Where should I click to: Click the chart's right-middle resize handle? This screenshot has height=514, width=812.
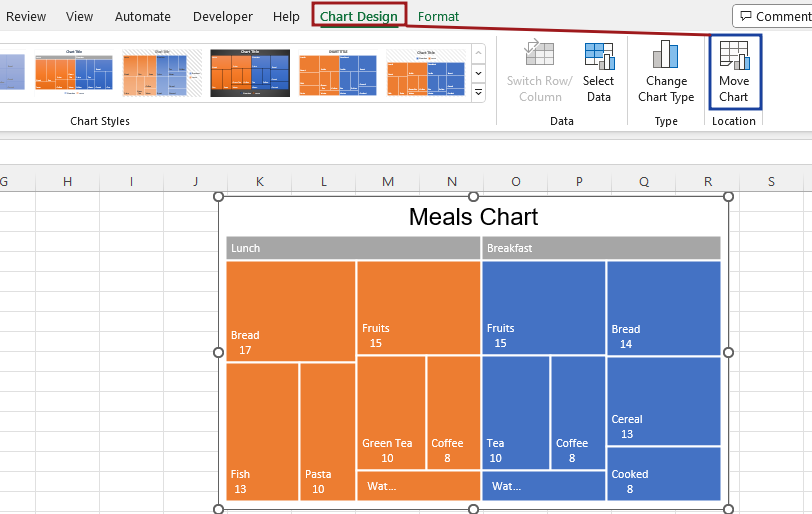click(728, 353)
